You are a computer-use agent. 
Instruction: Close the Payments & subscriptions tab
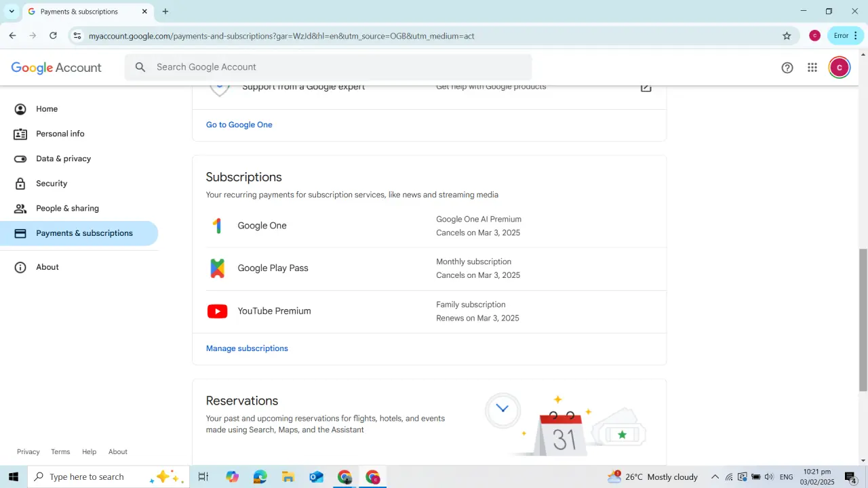point(144,12)
